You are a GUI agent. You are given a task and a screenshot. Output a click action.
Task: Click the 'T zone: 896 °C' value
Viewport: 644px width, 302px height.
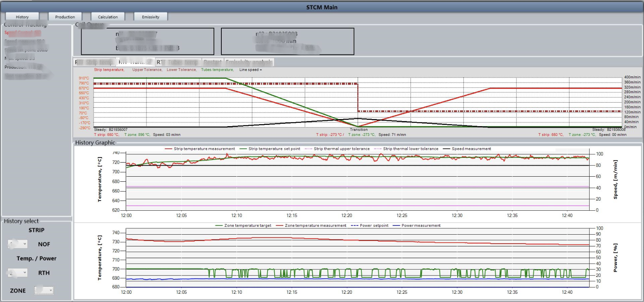[137, 135]
